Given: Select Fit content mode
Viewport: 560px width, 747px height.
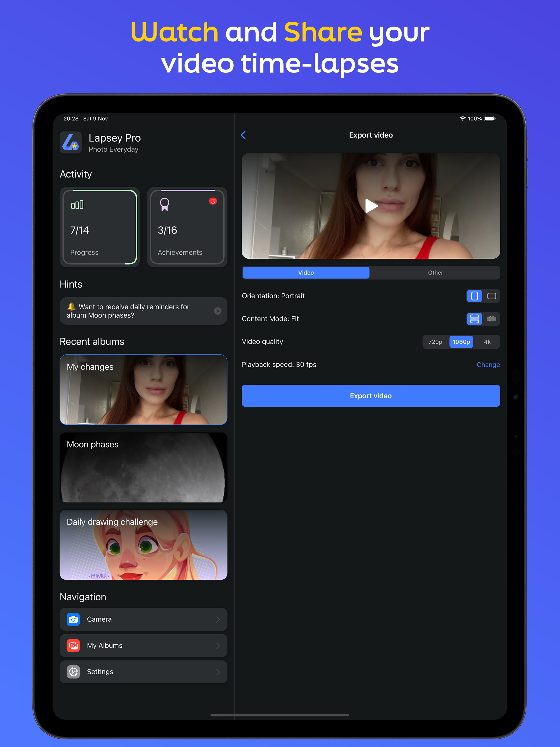Looking at the screenshot, I should point(475,319).
